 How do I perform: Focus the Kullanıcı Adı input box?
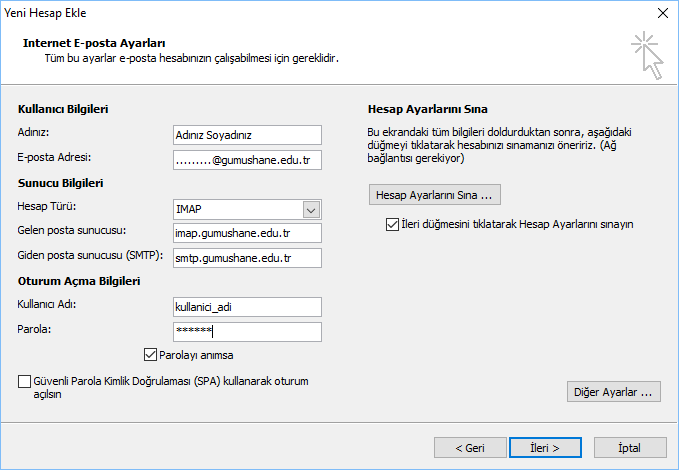(246, 307)
